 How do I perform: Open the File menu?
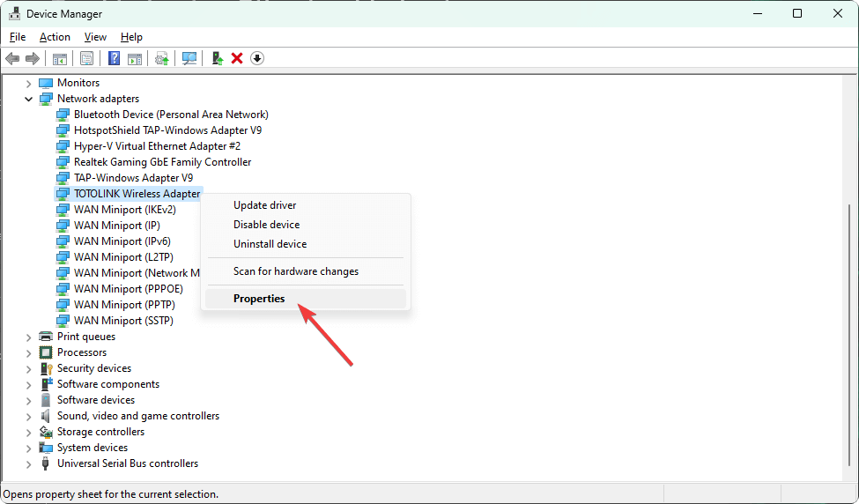coord(18,37)
